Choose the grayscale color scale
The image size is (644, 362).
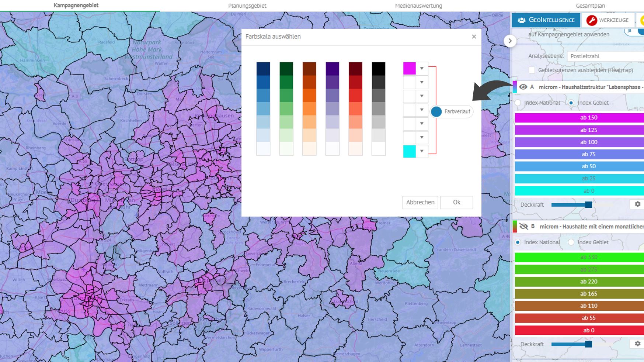[379, 109]
